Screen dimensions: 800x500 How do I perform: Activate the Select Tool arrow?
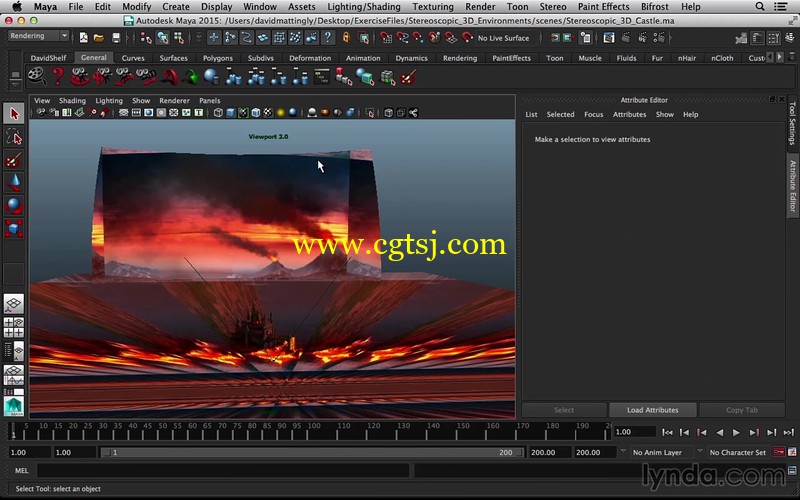14,113
